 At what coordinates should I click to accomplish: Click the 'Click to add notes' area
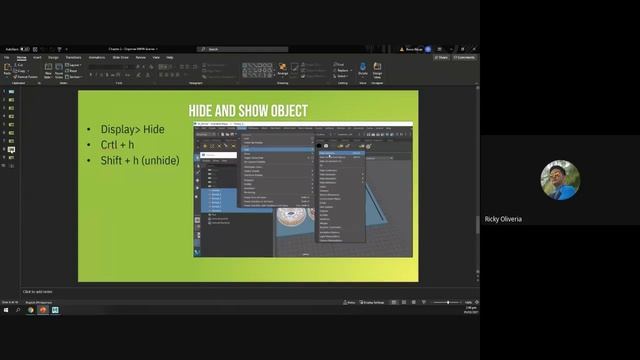38,292
